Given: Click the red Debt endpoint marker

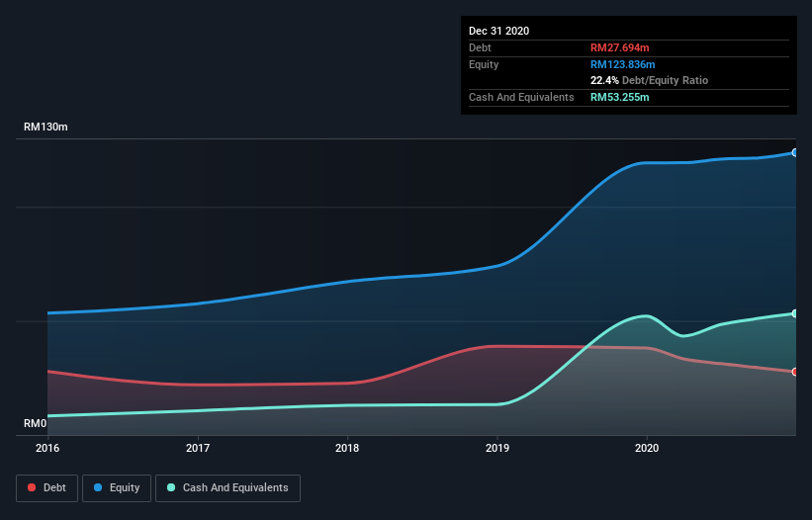Looking at the screenshot, I should click(x=795, y=372).
